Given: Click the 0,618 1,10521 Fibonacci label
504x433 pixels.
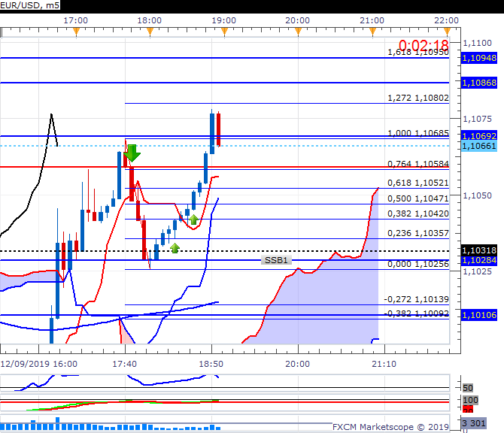Looking at the screenshot, I should (417, 183).
